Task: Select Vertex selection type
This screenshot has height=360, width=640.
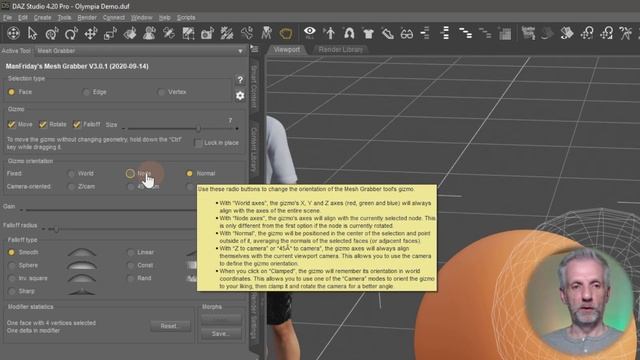Action: (162, 92)
